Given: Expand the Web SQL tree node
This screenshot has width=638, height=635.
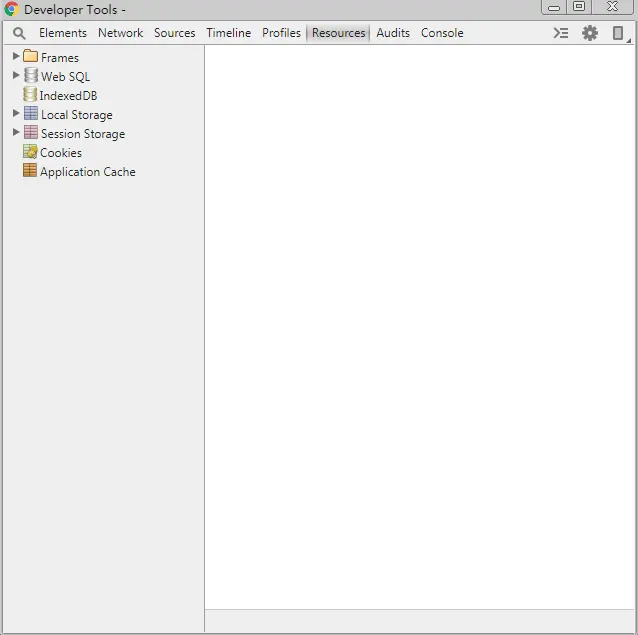Looking at the screenshot, I should [16, 75].
